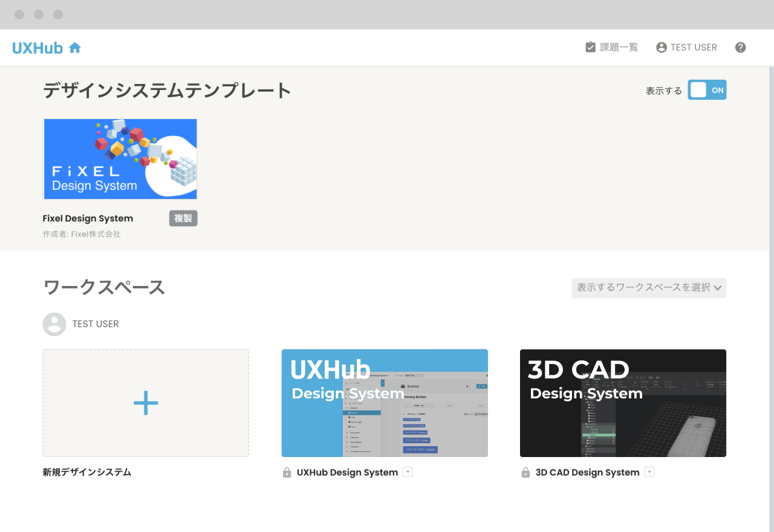Click the home icon next to UXHub logo
The height and width of the screenshot is (532, 774).
(75, 47)
